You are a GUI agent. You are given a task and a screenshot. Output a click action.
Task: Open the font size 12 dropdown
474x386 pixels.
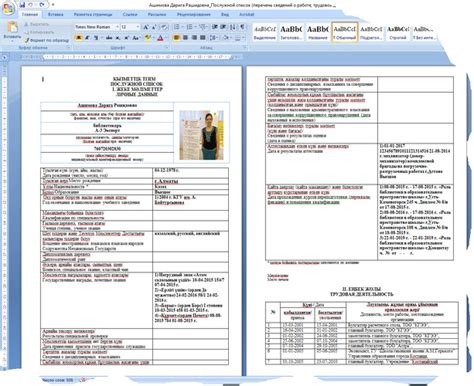(130, 27)
